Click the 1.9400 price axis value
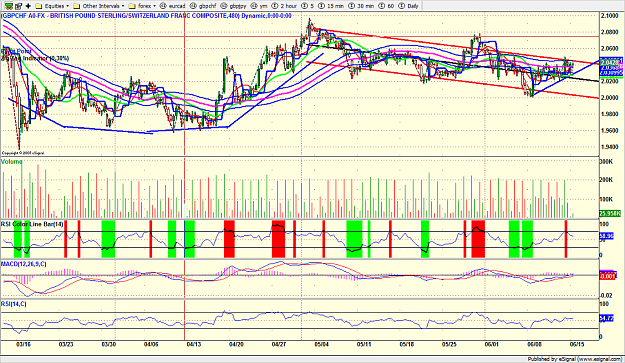The height and width of the screenshot is (363, 625). click(609, 147)
